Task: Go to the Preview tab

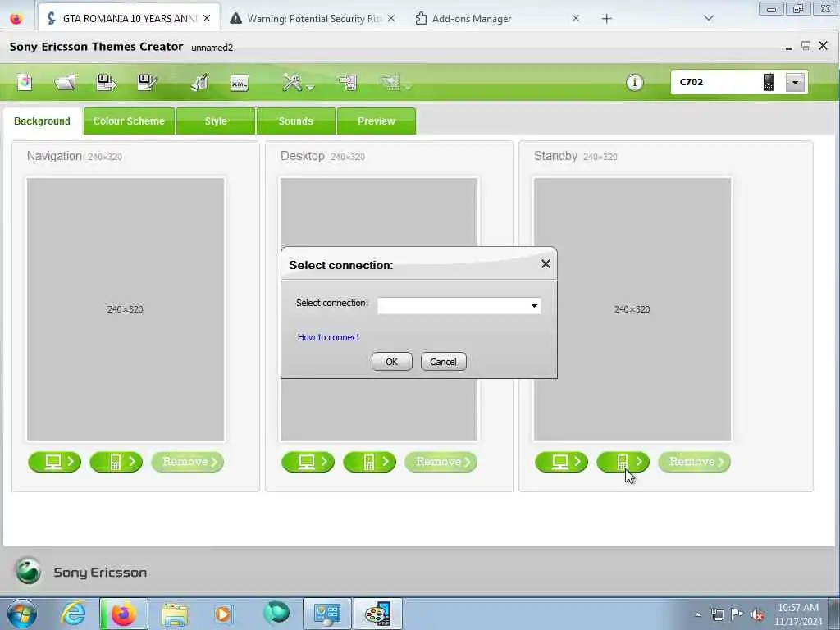Action: [376, 121]
